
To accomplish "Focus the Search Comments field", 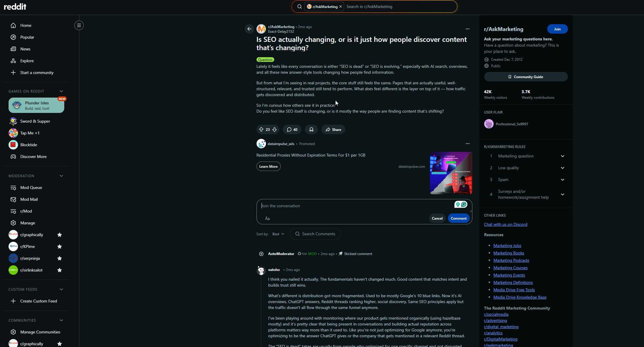I will tap(318, 234).
